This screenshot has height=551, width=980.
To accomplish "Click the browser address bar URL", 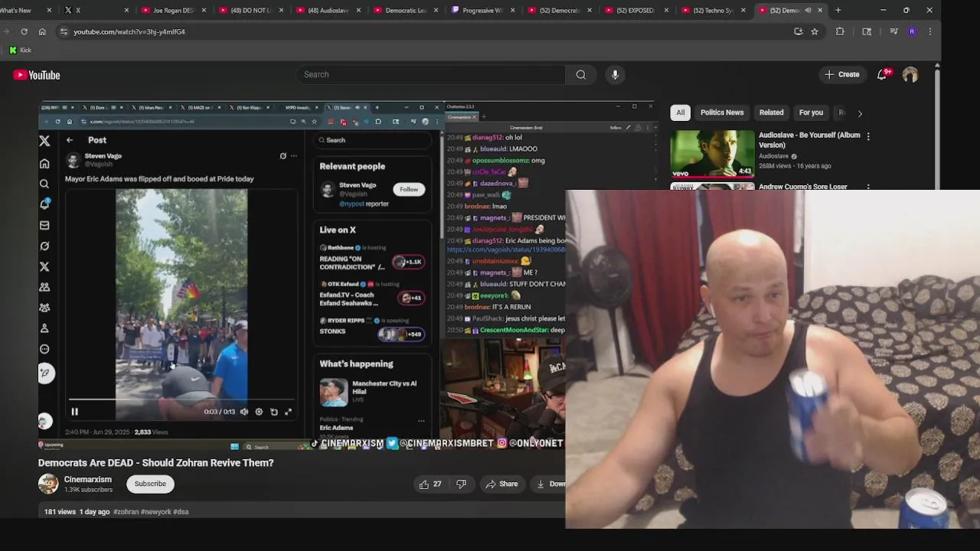I will coord(129,31).
